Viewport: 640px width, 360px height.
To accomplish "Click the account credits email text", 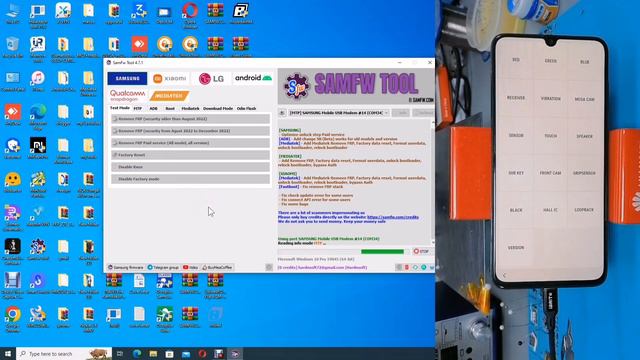I will (x=322, y=267).
